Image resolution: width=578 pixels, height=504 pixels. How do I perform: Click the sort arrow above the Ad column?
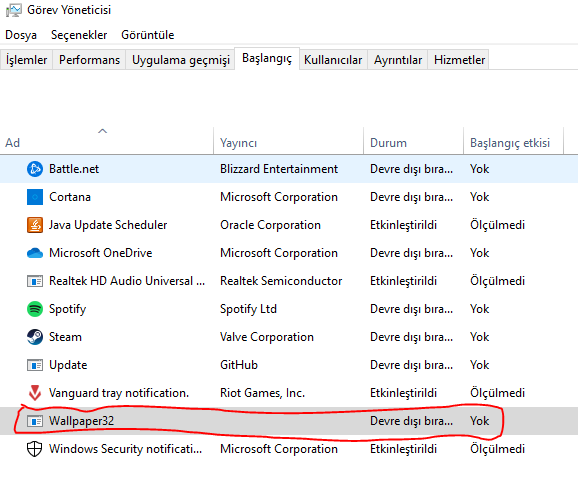[102, 131]
